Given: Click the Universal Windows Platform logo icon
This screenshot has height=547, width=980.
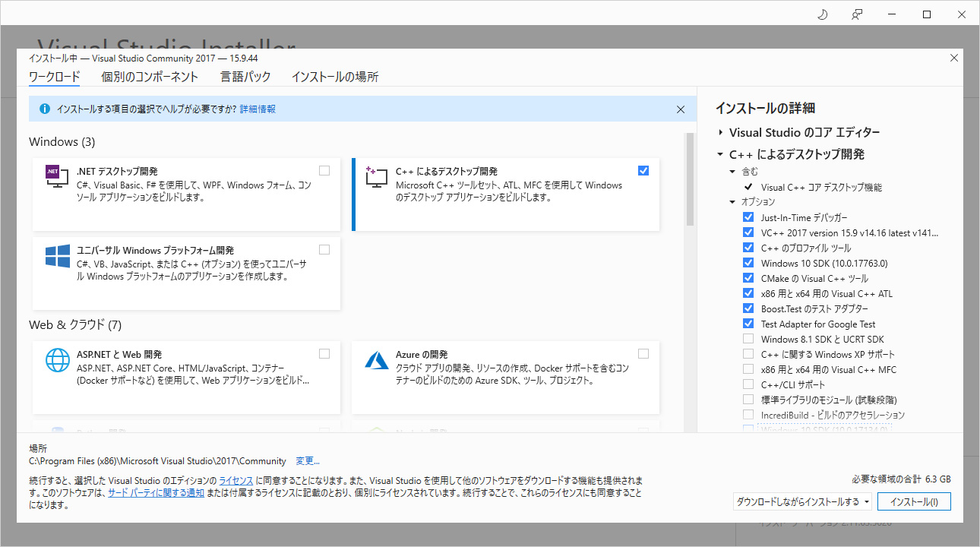Looking at the screenshot, I should pyautogui.click(x=58, y=256).
